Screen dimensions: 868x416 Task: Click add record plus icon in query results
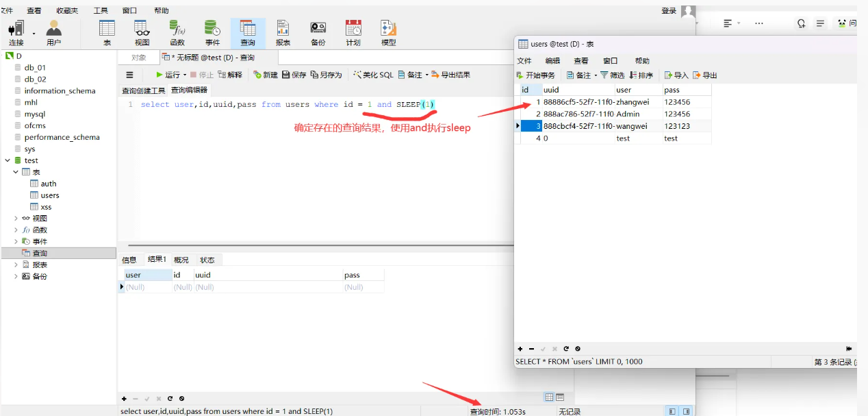click(x=124, y=398)
